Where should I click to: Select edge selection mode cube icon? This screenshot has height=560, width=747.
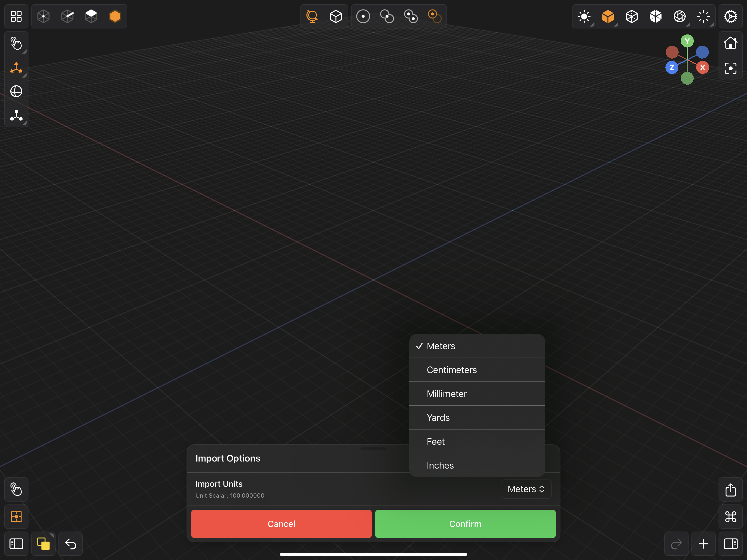pyautogui.click(x=68, y=16)
